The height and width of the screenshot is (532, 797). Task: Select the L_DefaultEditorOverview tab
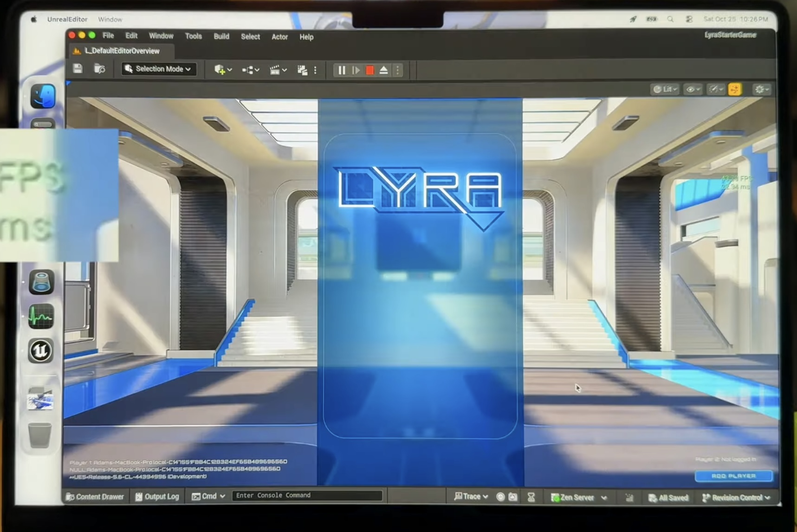pos(122,51)
